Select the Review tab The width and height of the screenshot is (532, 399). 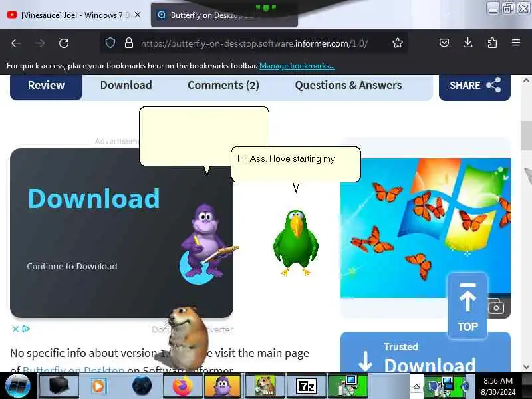click(46, 86)
